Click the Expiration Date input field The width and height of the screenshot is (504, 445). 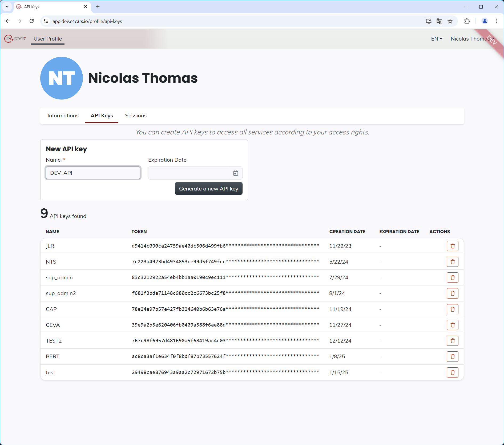[x=189, y=173]
